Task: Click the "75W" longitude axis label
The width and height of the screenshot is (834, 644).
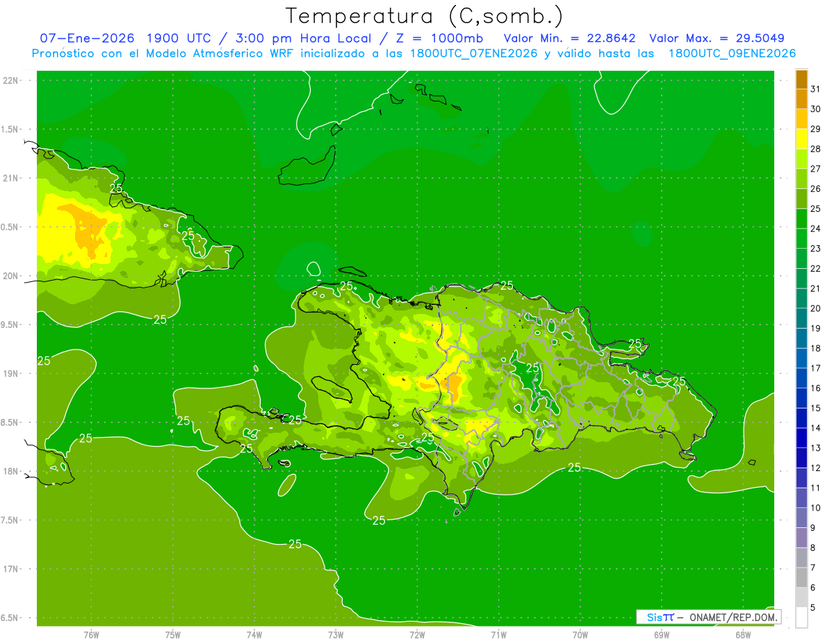Action: pos(173,635)
